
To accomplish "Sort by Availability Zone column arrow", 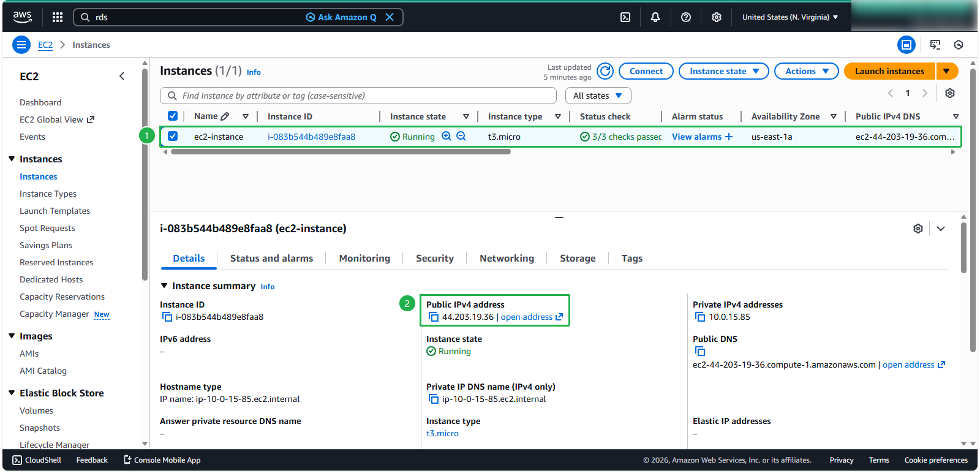I will coord(834,116).
